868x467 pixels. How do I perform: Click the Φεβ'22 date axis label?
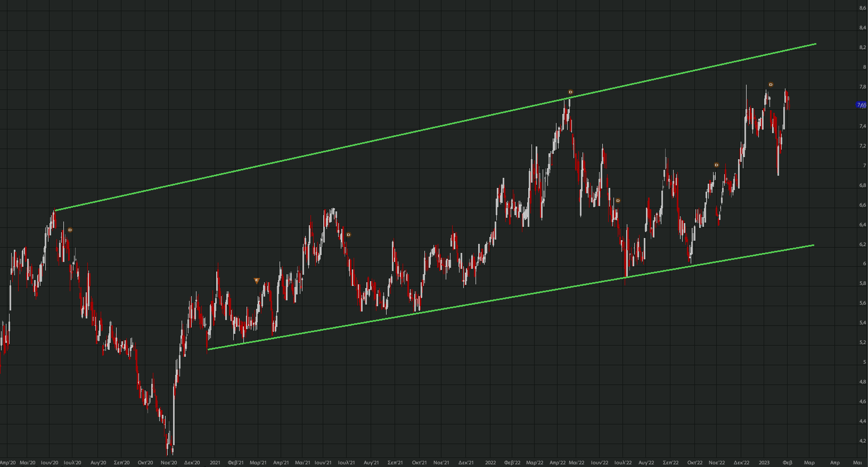pos(512,463)
